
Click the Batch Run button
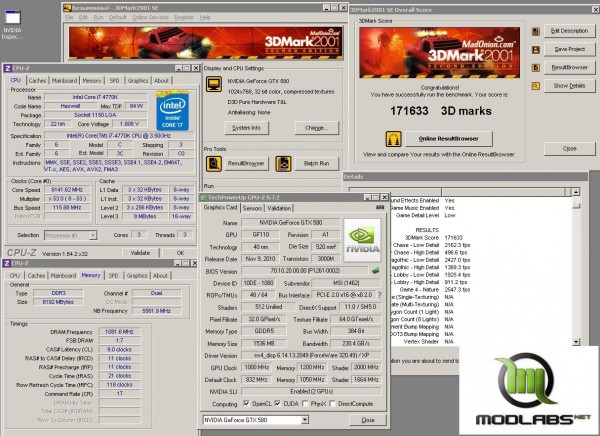pyautogui.click(x=316, y=163)
